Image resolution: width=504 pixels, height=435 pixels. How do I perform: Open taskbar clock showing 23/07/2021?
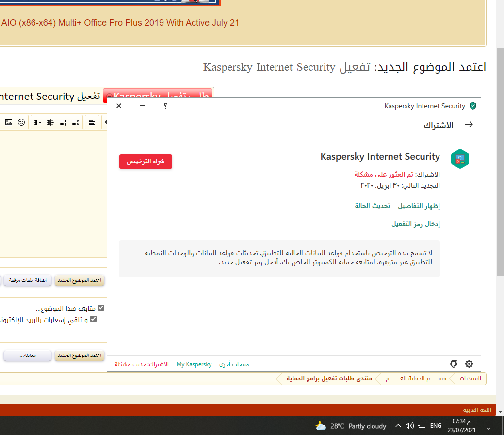461,426
